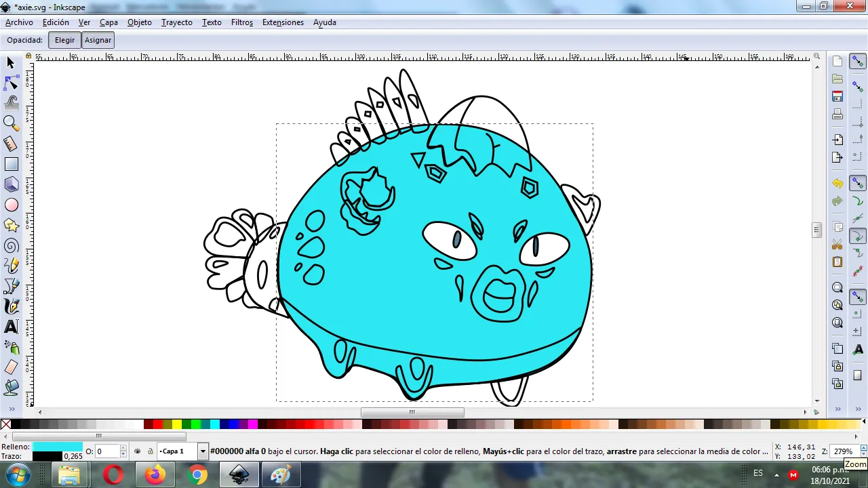Viewport: 868px width, 488px height.
Task: Click the Redo green arrow icon
Action: click(x=837, y=201)
